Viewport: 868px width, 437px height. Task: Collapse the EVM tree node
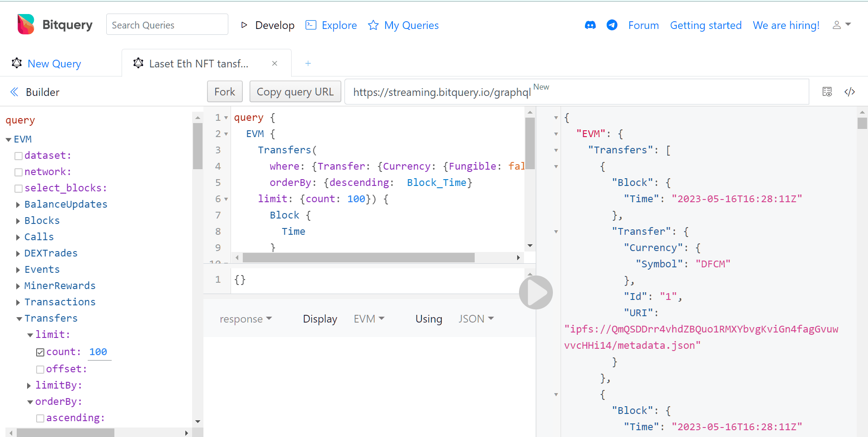[x=8, y=140]
